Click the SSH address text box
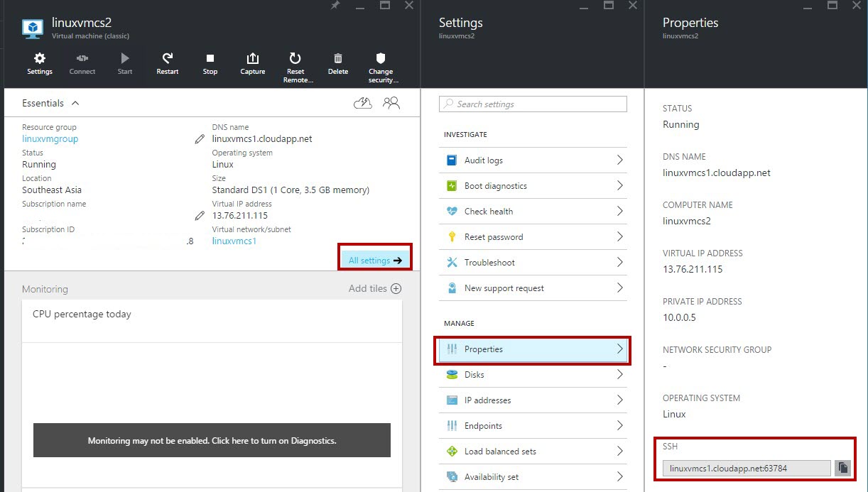 point(747,468)
